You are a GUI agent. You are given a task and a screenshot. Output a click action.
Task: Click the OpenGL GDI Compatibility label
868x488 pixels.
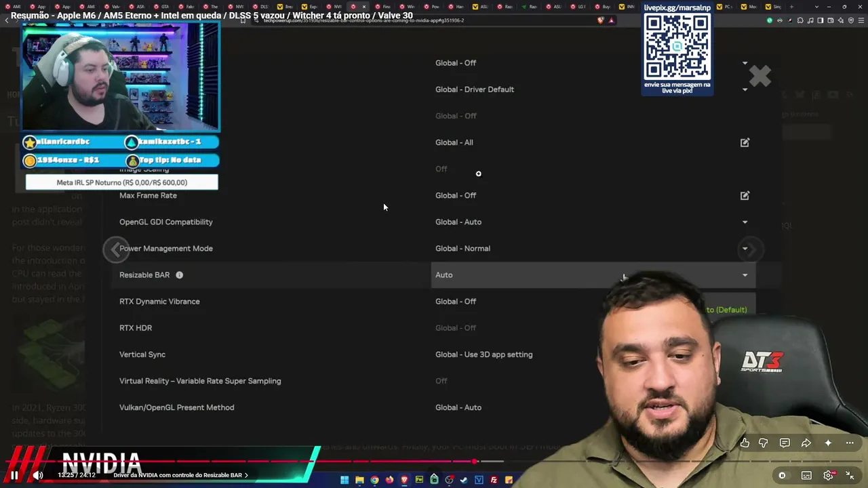(166, 222)
